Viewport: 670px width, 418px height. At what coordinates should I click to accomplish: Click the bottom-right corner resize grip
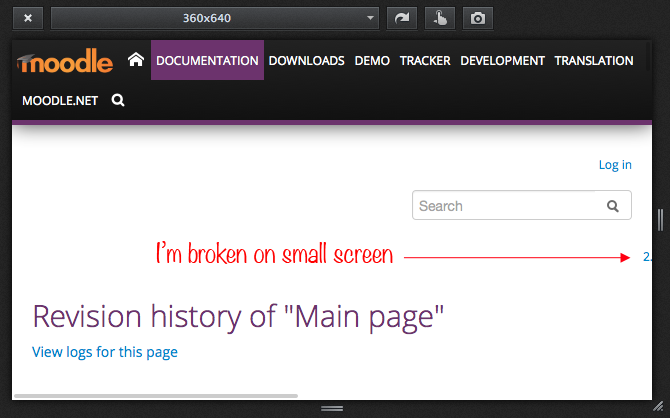[660, 406]
